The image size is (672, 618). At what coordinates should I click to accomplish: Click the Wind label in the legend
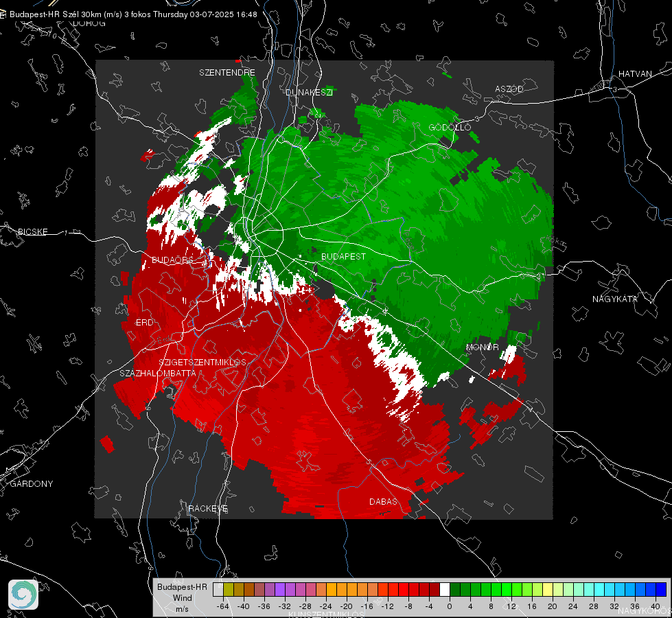(182, 598)
